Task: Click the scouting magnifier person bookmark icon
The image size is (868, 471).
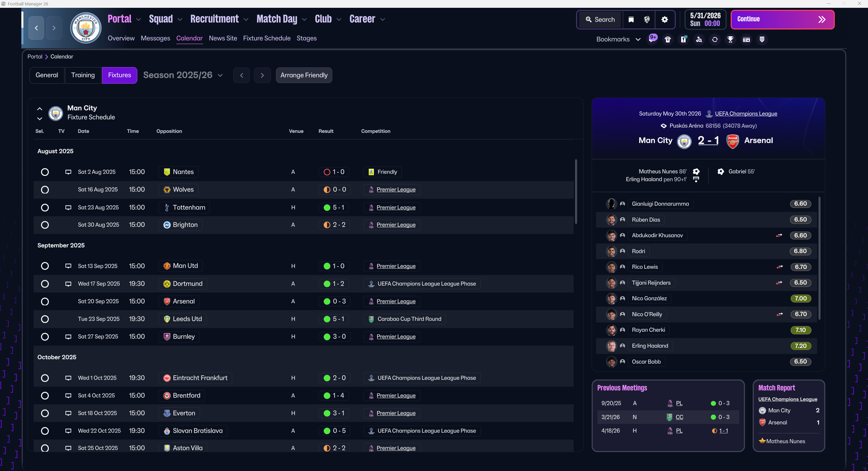Action: [699, 40]
